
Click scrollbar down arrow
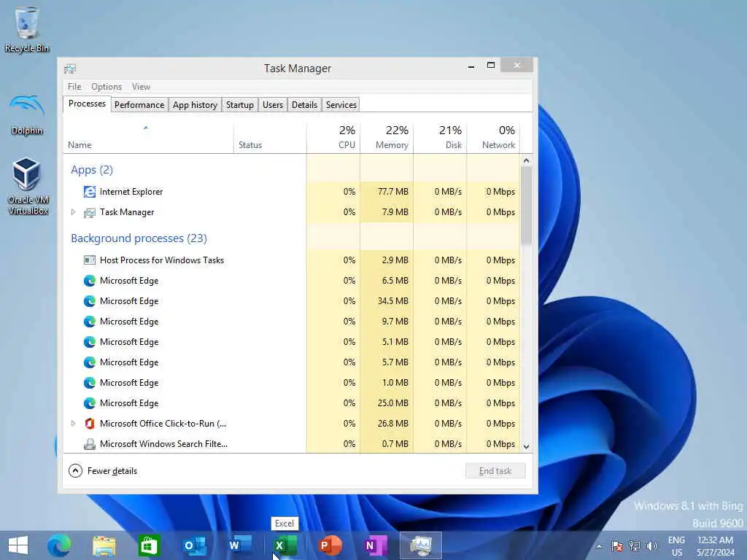tap(527, 447)
